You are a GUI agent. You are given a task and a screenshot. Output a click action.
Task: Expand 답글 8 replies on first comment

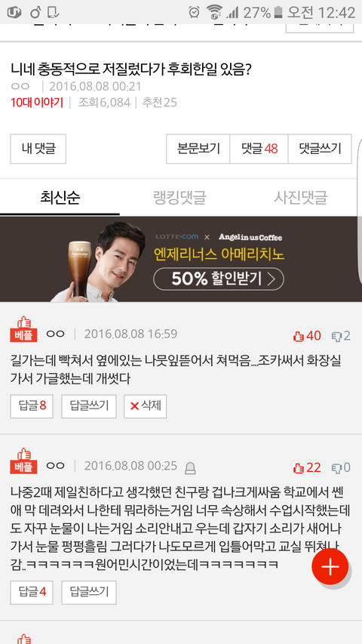32,406
